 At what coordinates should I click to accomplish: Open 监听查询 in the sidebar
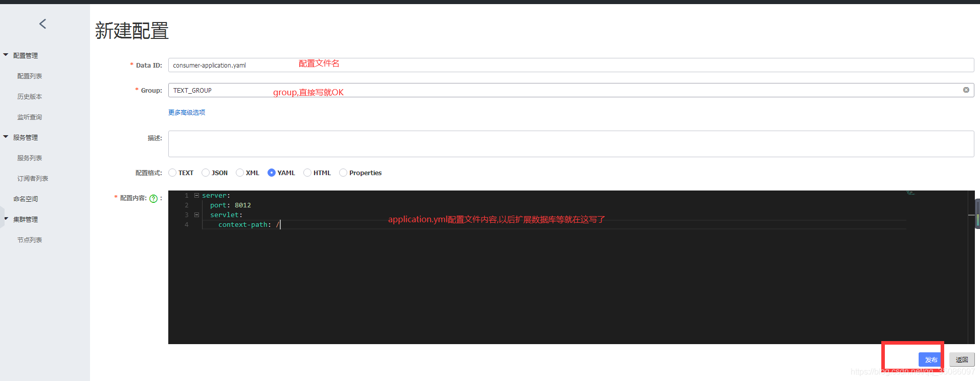(30, 117)
